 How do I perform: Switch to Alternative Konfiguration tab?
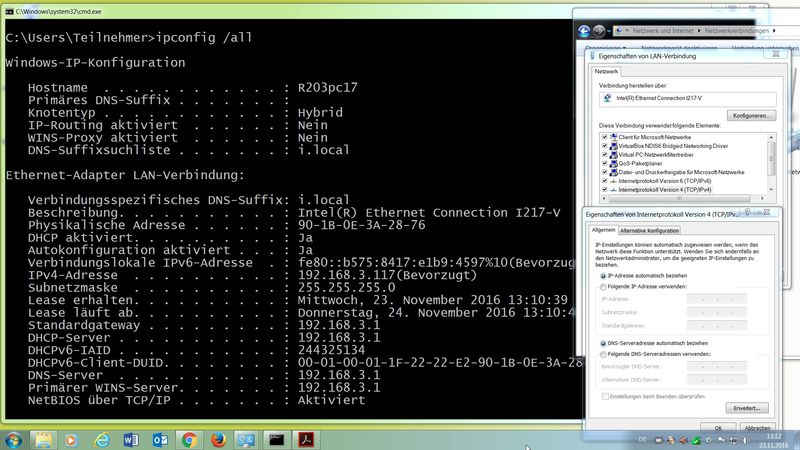pos(649,231)
